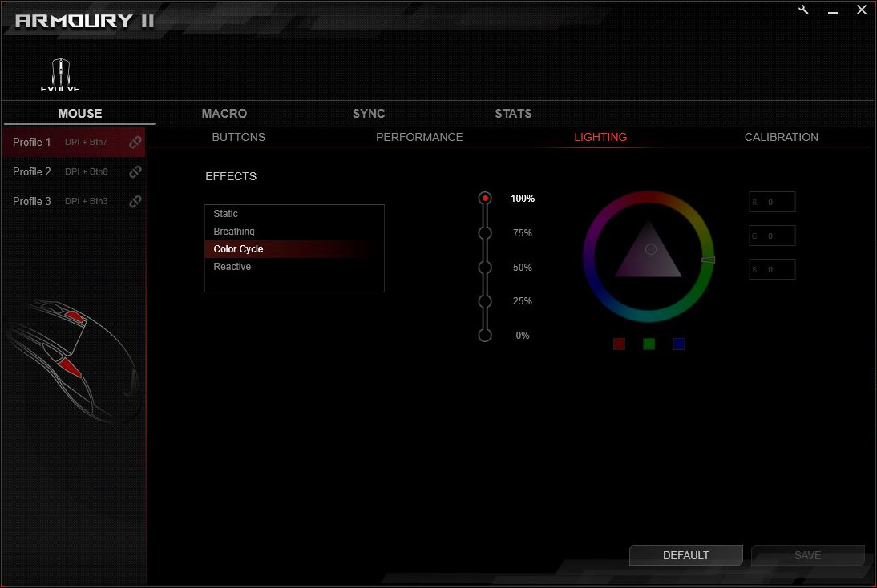
Task: Open the CALIBRATION sub-tab
Action: tap(782, 137)
